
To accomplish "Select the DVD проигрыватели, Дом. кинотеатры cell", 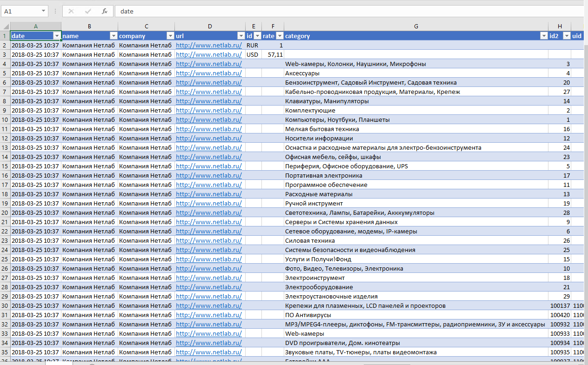I will (x=416, y=343).
